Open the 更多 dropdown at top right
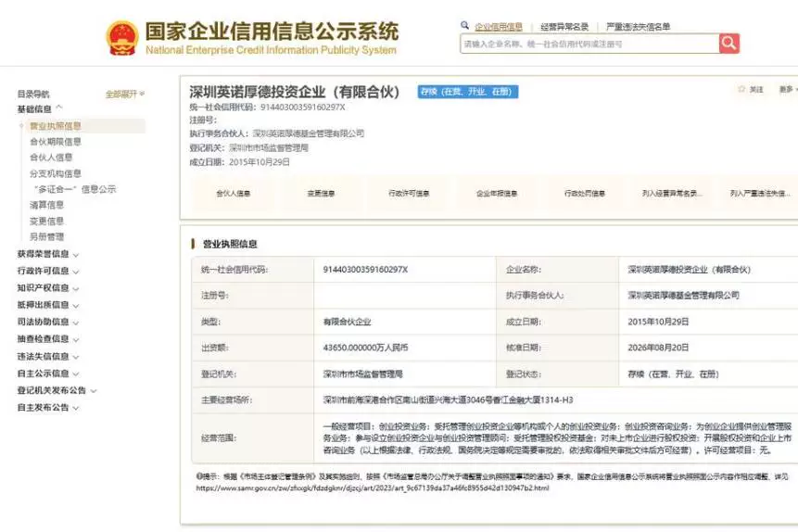Screen dimensions: 798x532 tap(788, 90)
